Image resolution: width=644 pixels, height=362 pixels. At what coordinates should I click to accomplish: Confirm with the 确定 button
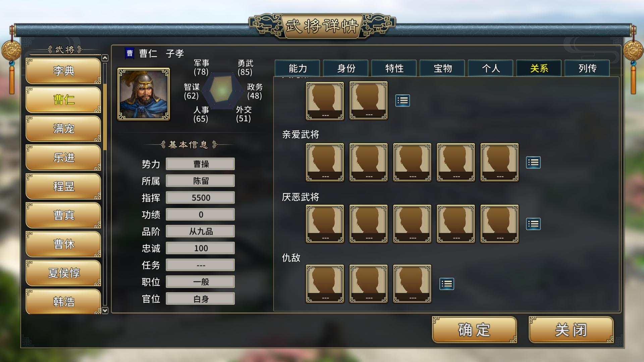(474, 330)
